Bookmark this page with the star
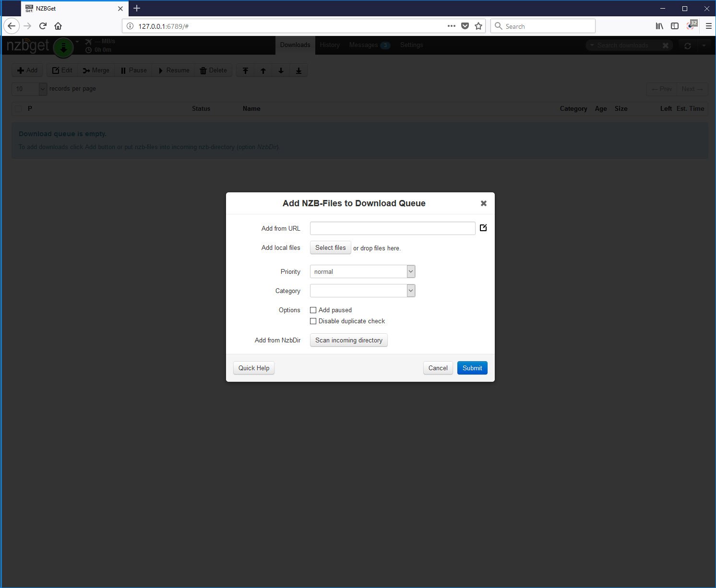Screen dimensions: 716x588 point(478,26)
